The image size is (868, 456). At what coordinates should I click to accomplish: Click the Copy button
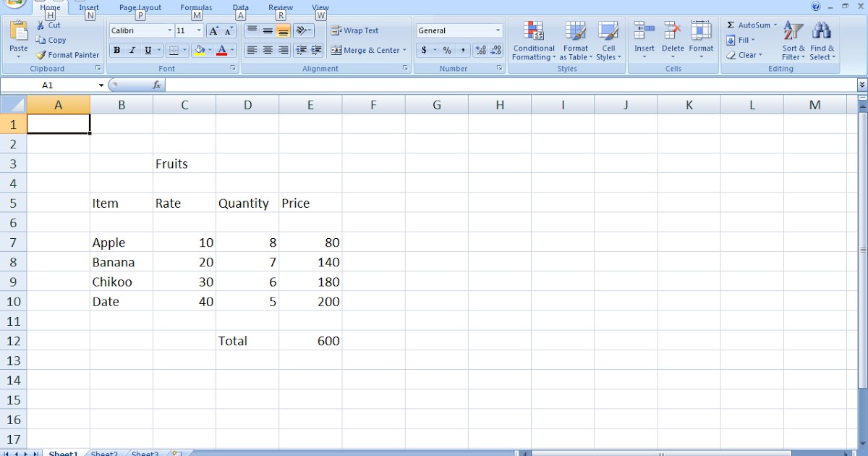point(51,41)
